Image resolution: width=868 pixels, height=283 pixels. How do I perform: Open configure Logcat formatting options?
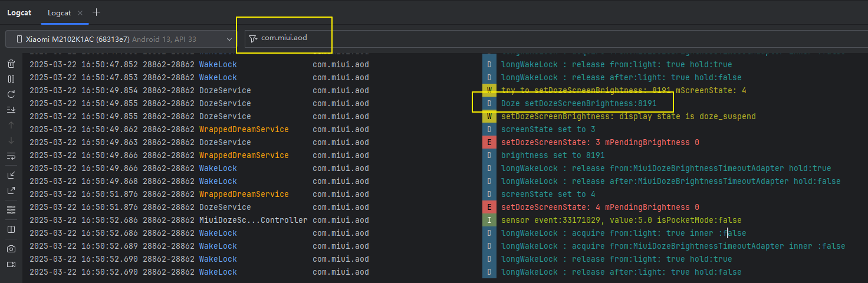tap(11, 210)
